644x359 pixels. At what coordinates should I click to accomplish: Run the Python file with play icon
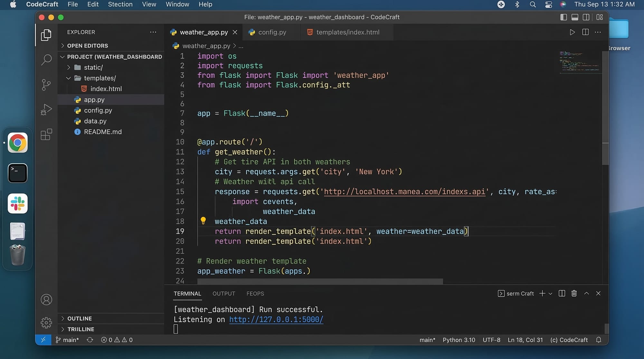coord(572,32)
